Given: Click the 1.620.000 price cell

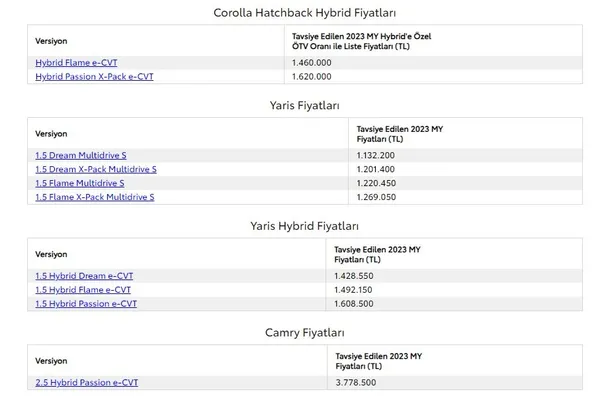Looking at the screenshot, I should (309, 76).
